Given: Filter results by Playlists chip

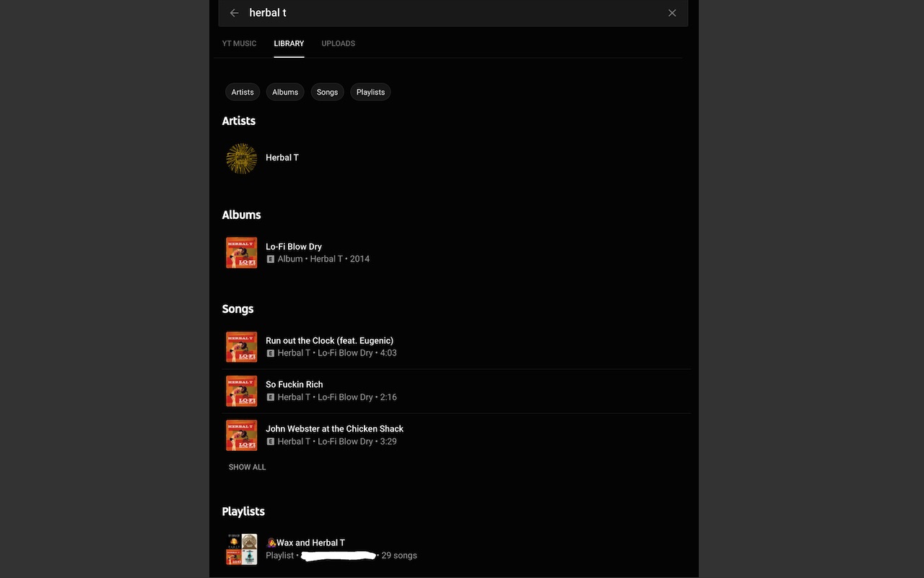Looking at the screenshot, I should (370, 92).
